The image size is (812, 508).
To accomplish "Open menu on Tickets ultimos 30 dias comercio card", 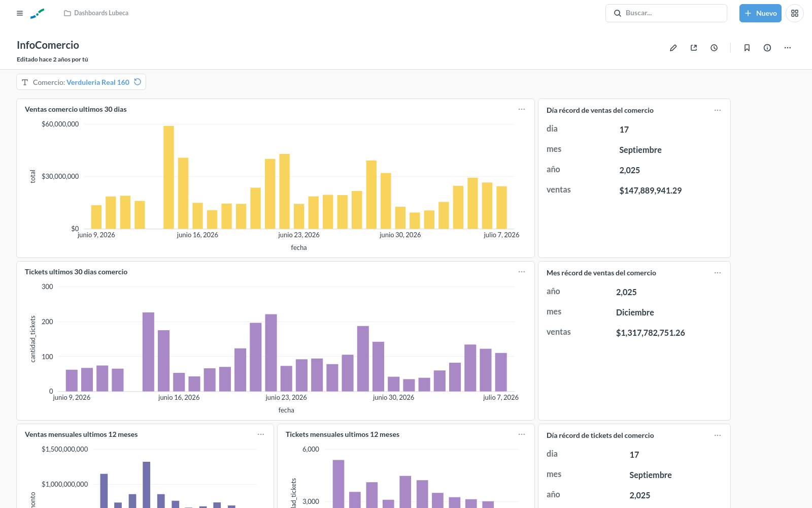I will (522, 272).
